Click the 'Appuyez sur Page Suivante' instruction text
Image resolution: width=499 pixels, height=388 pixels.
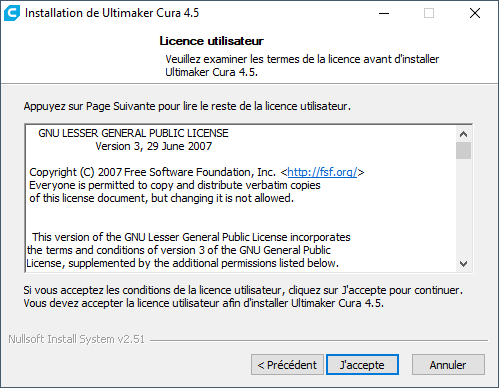(x=187, y=106)
